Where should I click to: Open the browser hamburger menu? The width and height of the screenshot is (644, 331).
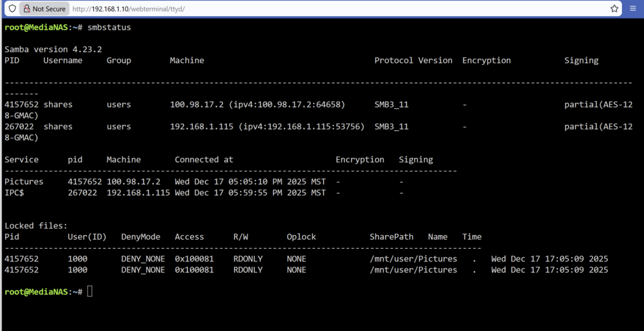[x=632, y=8]
